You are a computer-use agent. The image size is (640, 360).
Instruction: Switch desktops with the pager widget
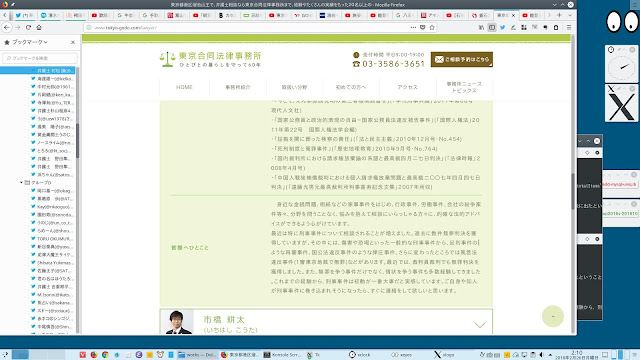coord(38,354)
